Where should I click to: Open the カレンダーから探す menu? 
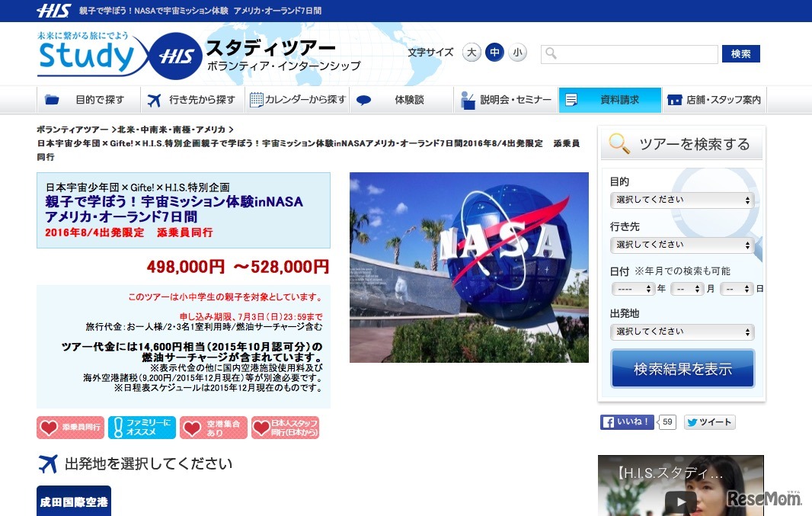297,100
